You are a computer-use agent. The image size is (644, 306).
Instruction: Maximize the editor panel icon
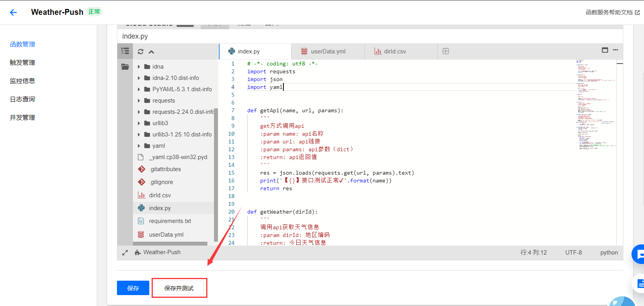[605, 50]
